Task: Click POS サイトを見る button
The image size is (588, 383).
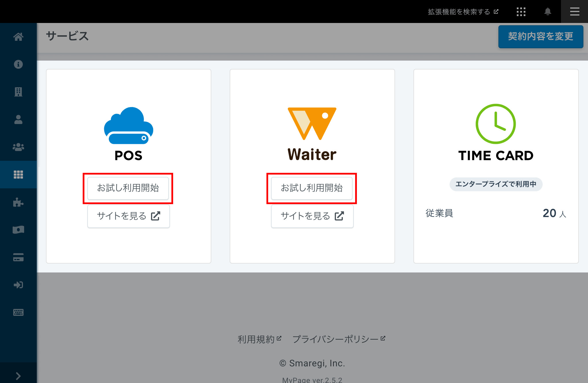Action: (x=128, y=216)
